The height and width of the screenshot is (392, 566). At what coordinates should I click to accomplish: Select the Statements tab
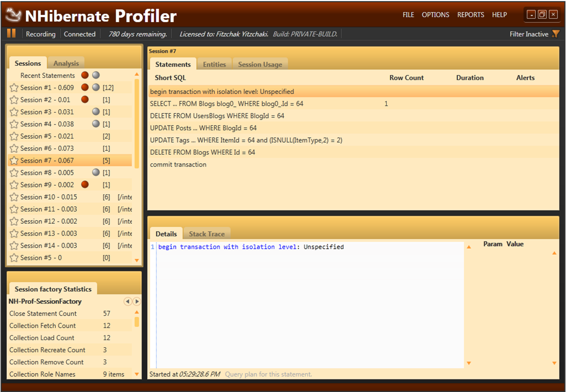[173, 64]
